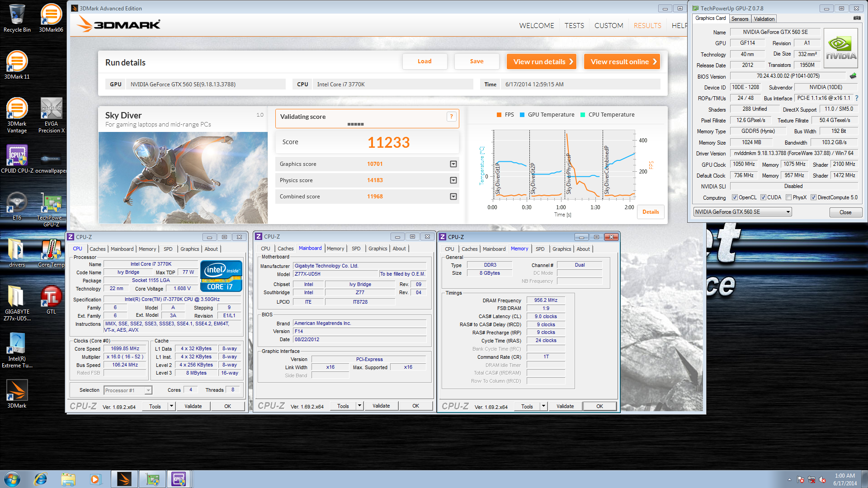The height and width of the screenshot is (488, 868).
Task: Toggle the OpenCL checkbox in GPU-Z
Action: (735, 197)
